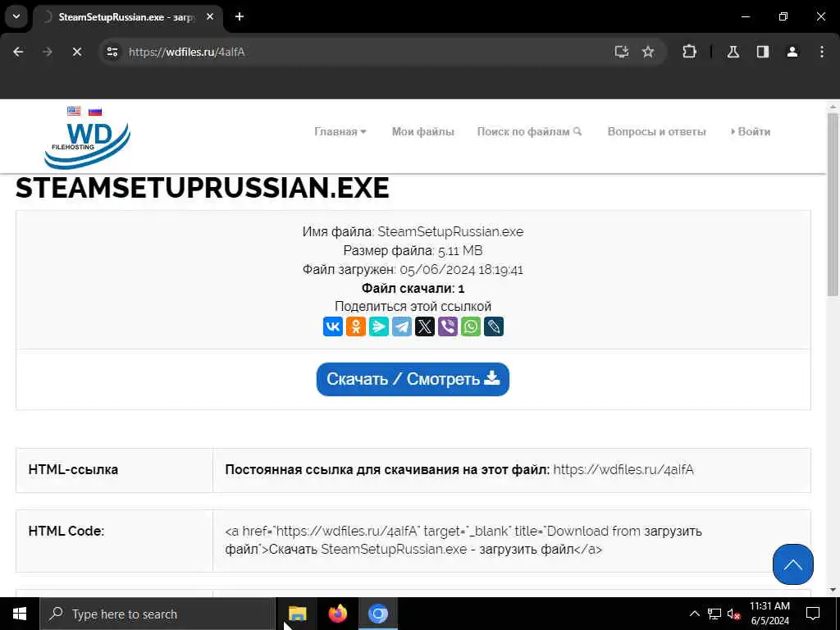Show hidden system tray icons chevron

(x=694, y=614)
